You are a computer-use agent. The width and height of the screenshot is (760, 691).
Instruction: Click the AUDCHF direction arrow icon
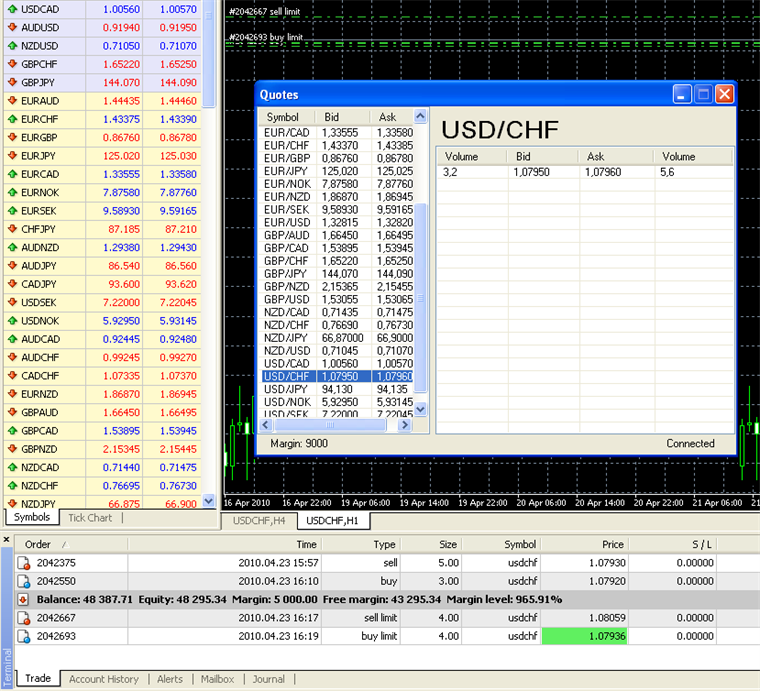[13, 358]
